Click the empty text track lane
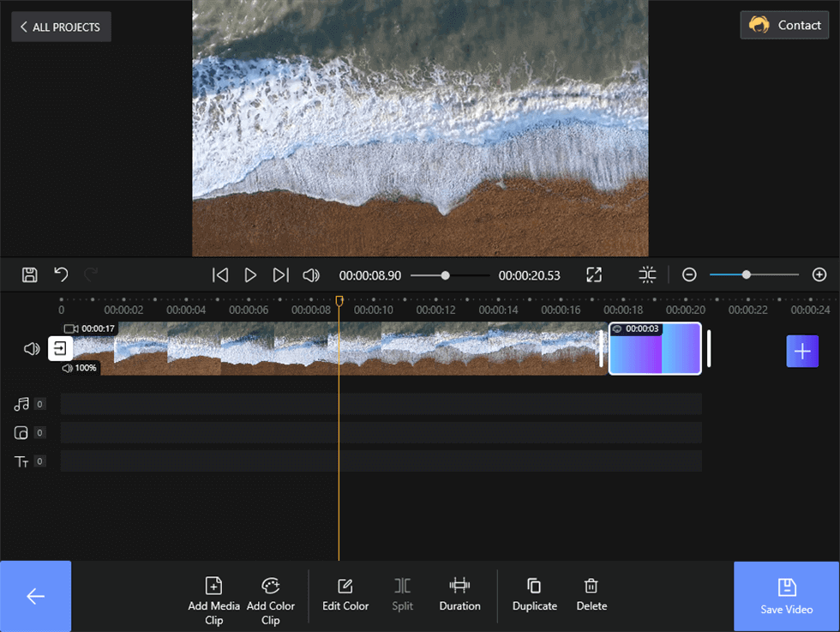840x632 pixels. tap(381, 461)
